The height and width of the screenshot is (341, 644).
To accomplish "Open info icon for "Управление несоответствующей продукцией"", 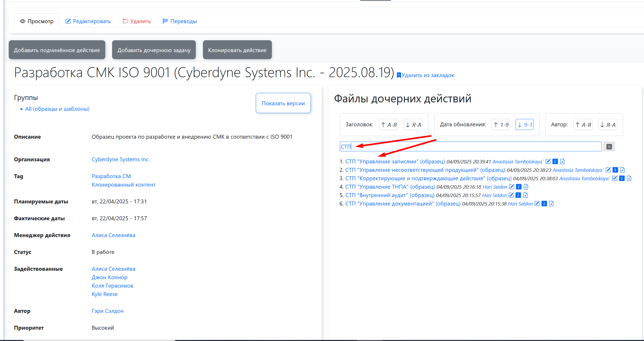I will pos(615,170).
